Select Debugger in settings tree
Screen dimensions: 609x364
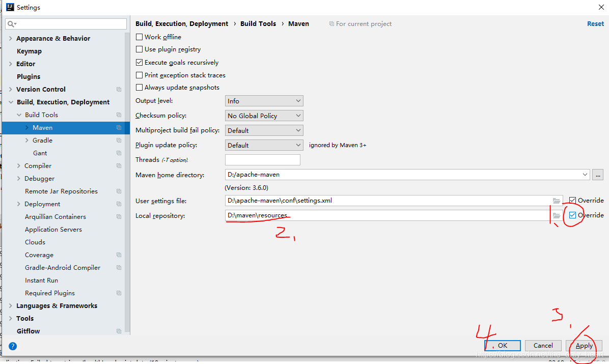click(39, 179)
